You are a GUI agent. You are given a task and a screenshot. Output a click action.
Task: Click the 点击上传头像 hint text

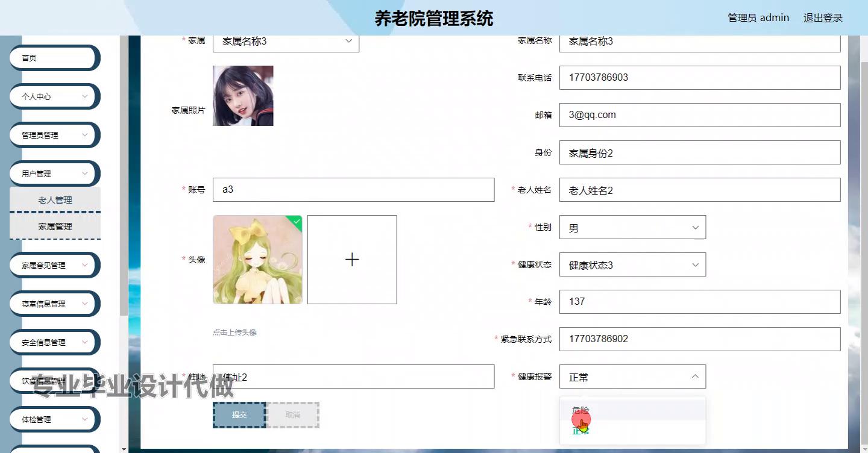tap(234, 332)
